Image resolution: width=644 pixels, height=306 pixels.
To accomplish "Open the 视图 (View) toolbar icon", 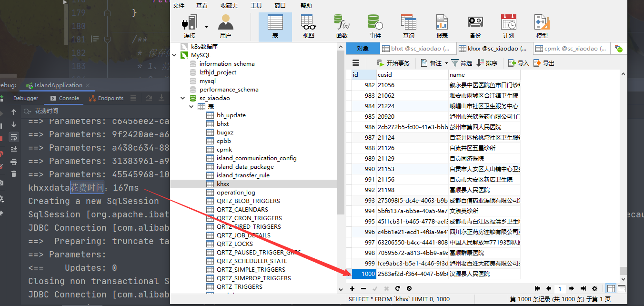I will point(309,26).
